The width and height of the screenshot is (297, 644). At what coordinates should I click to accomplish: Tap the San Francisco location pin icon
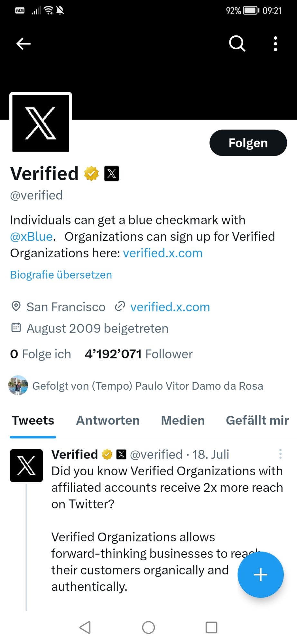point(16,306)
